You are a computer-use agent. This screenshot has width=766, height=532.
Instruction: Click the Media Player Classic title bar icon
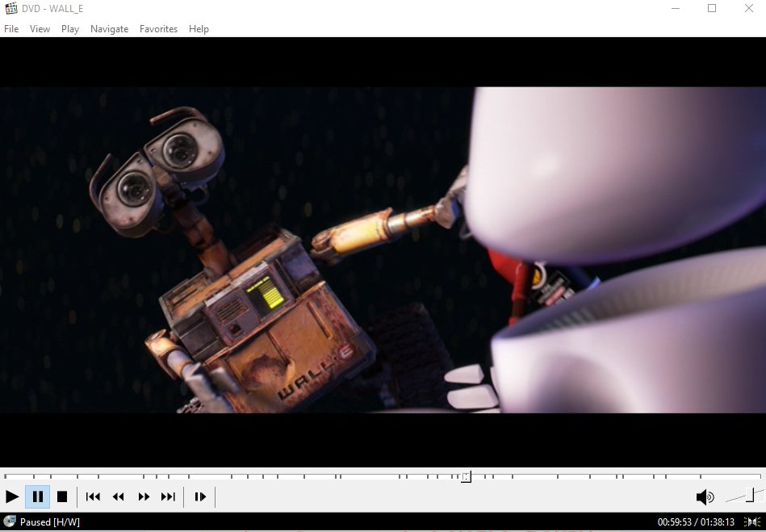10,9
